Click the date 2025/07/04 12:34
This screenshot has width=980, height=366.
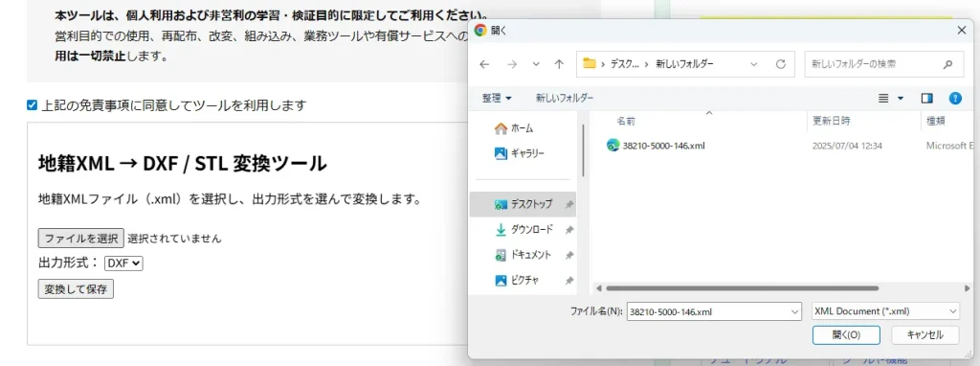(847, 145)
